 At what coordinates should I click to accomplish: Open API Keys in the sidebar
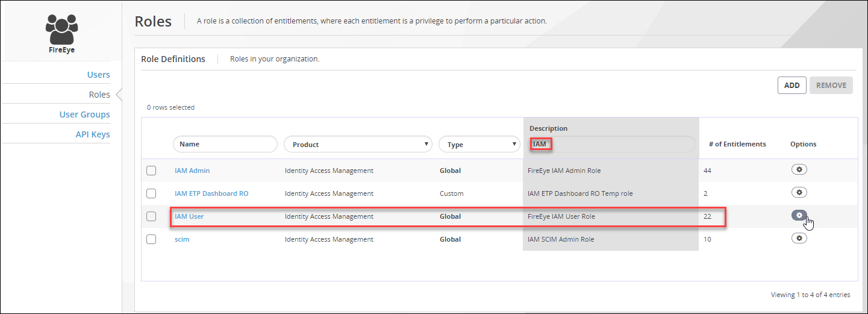coord(93,134)
